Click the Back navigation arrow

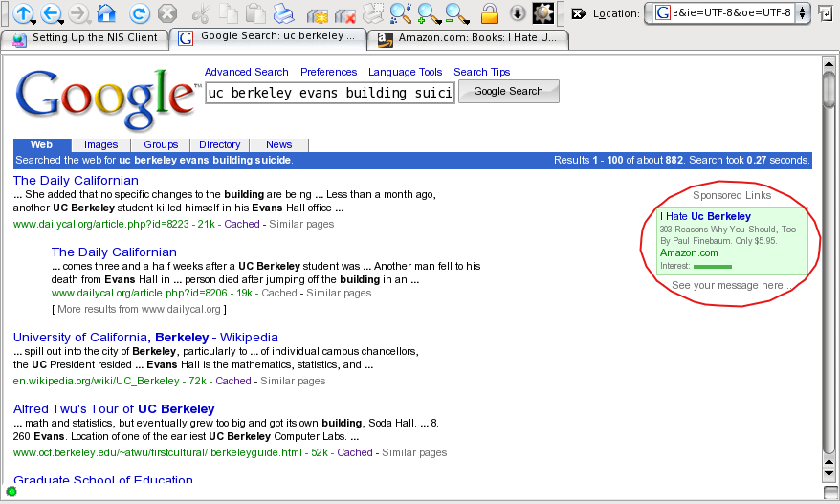51,12
